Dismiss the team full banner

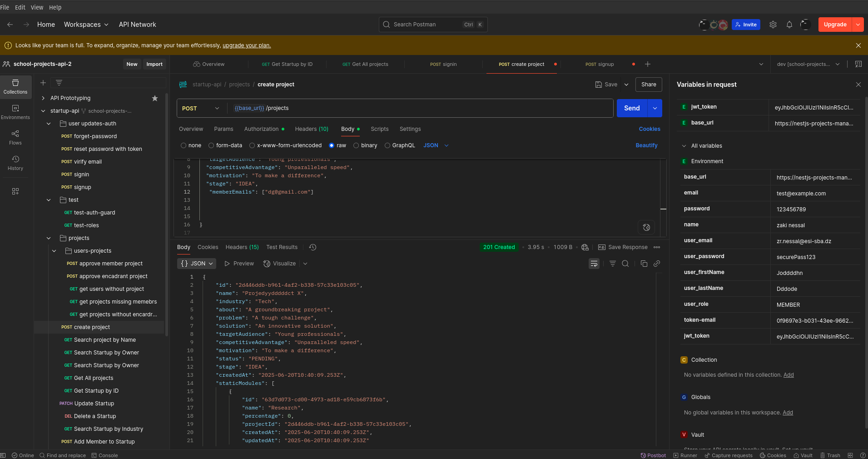click(858, 45)
